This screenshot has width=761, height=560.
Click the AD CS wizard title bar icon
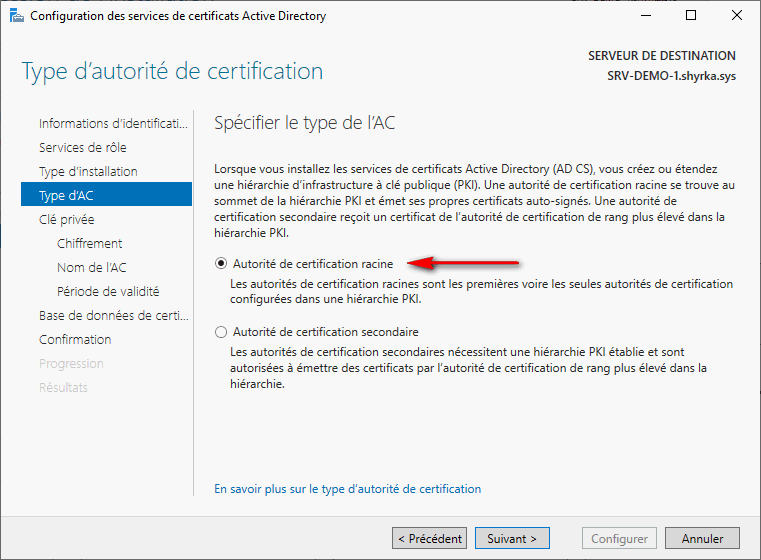(15, 16)
